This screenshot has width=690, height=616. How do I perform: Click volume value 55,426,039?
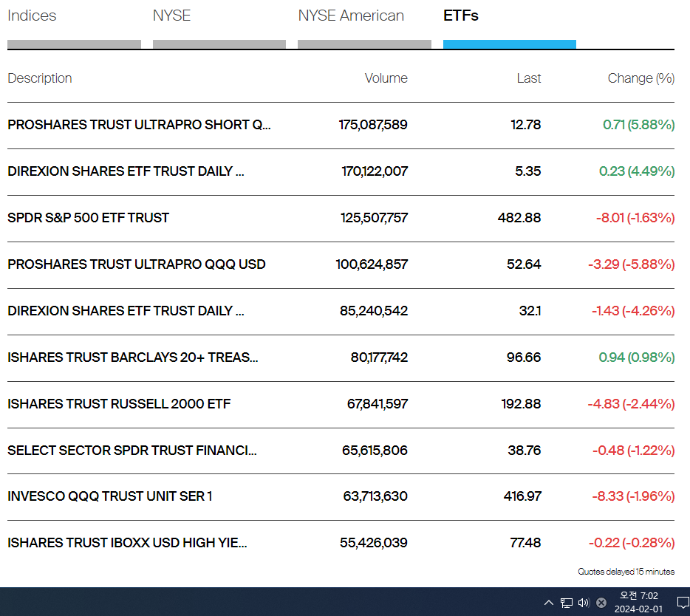(x=374, y=543)
